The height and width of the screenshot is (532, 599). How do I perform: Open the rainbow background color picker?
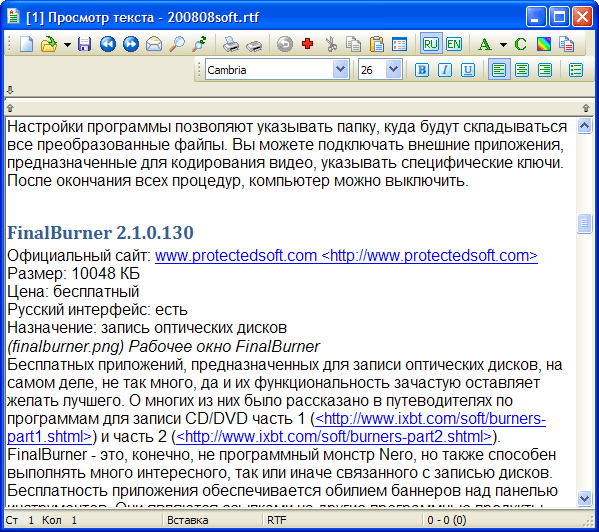point(544,44)
